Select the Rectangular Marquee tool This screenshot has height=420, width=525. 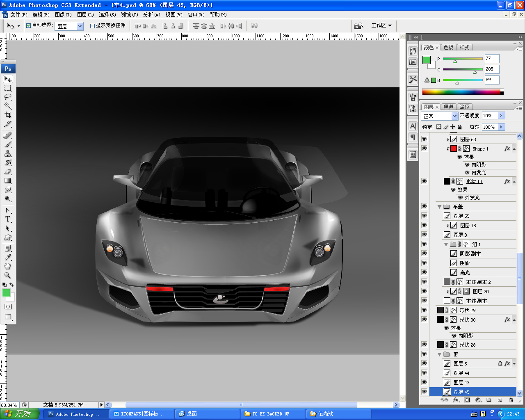(x=8, y=88)
